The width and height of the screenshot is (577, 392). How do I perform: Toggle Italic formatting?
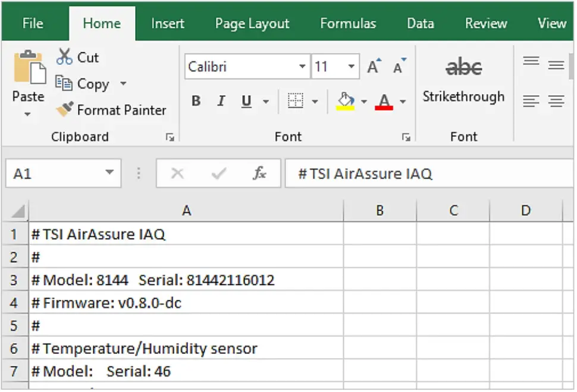click(x=221, y=101)
